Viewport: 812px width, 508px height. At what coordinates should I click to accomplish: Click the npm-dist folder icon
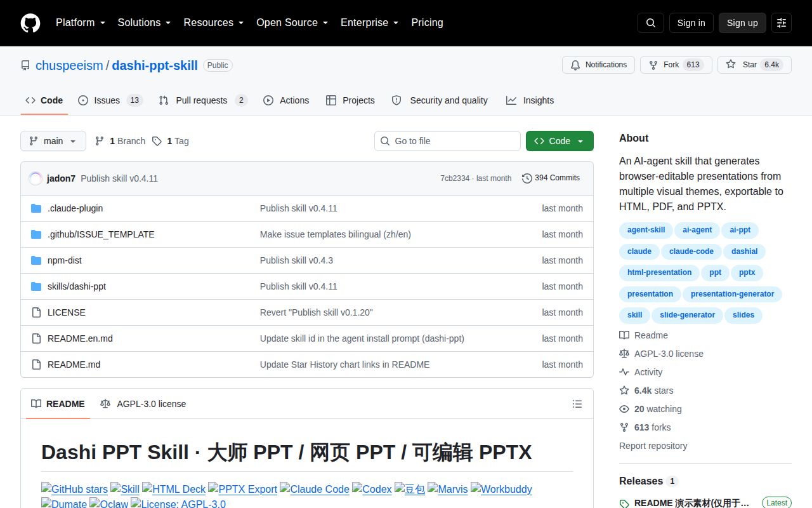tap(36, 260)
